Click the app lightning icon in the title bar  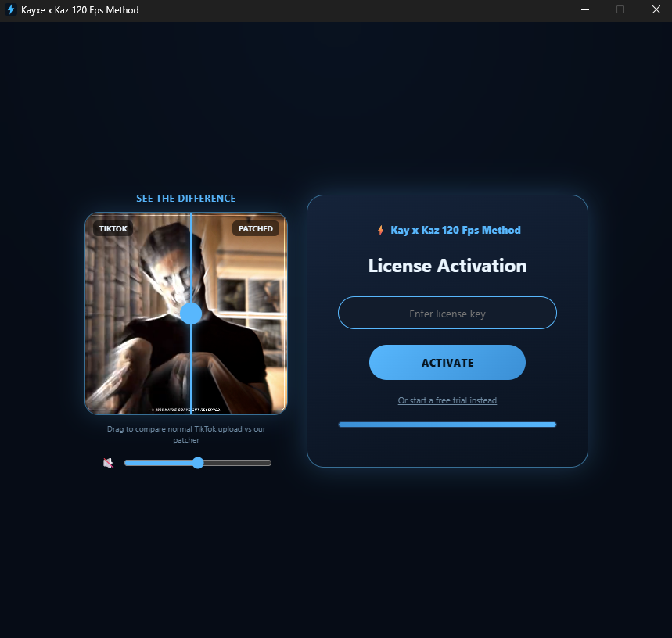click(11, 9)
